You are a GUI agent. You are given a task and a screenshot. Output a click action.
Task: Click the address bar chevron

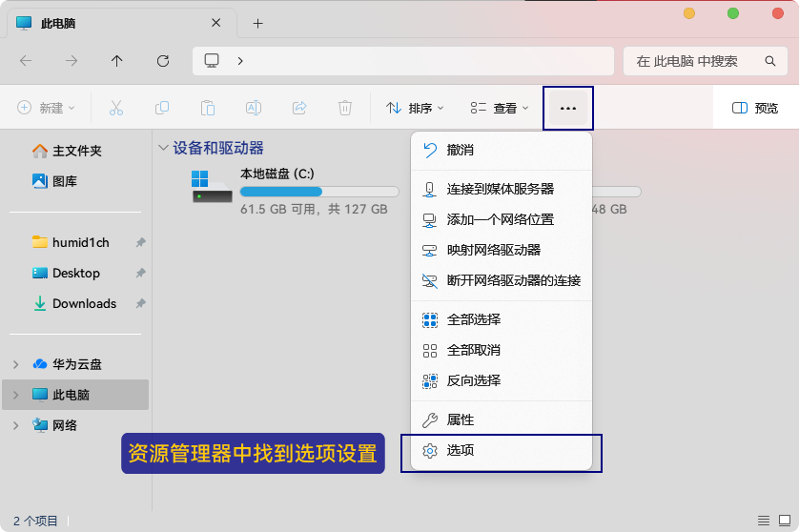pyautogui.click(x=240, y=61)
